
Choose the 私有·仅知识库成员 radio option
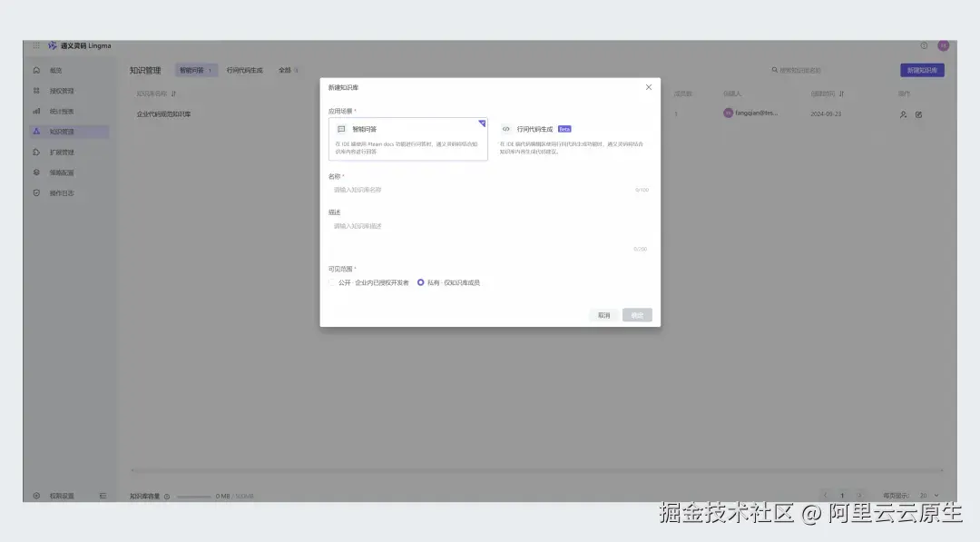[420, 282]
